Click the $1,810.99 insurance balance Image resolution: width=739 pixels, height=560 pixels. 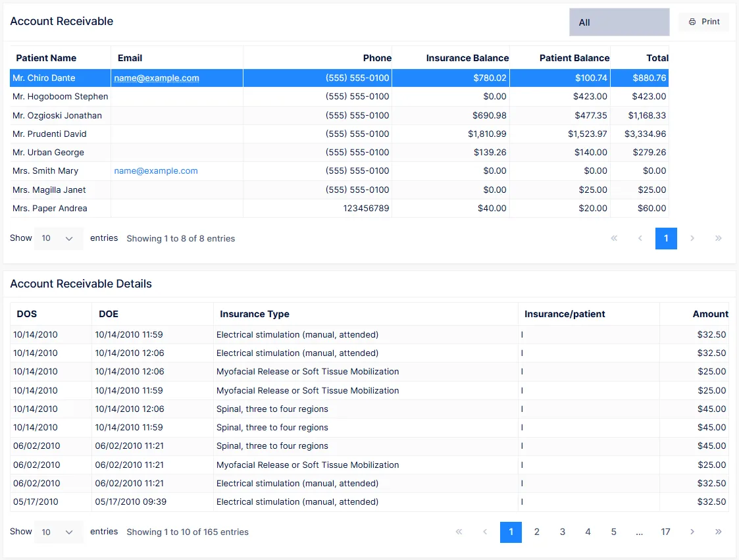(x=487, y=134)
